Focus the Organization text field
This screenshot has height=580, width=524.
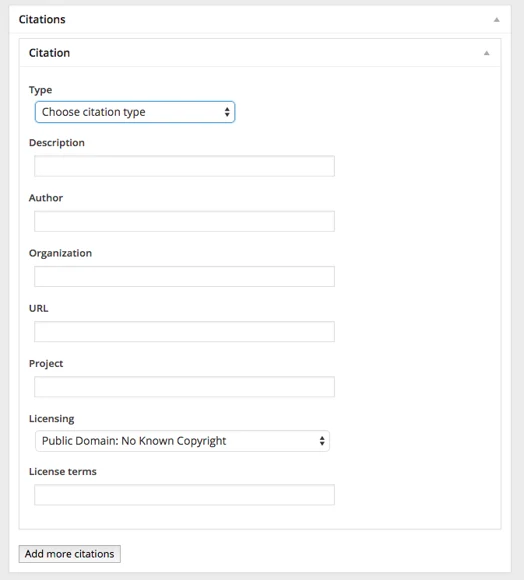185,276
